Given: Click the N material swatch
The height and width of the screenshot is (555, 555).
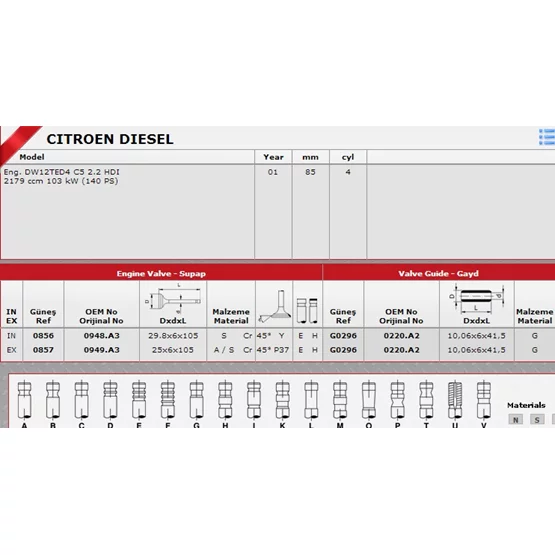Looking at the screenshot, I should click(x=515, y=420).
